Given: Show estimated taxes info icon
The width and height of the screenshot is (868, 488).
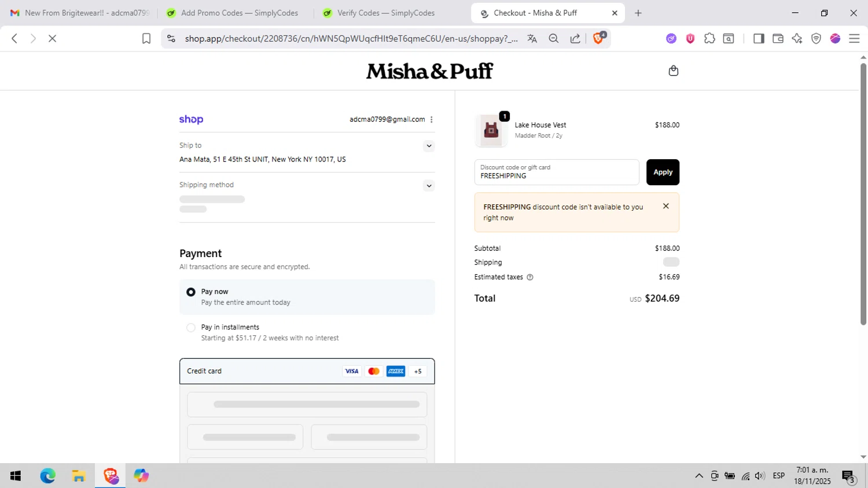Looking at the screenshot, I should click(x=530, y=277).
